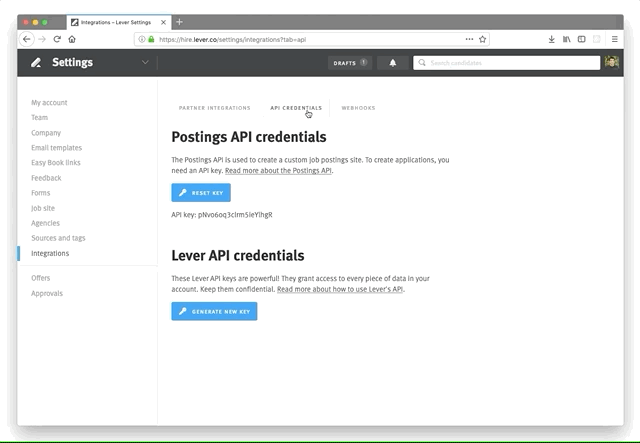
Task: Close the Integrations - Lever Settings tab
Action: (x=163, y=22)
